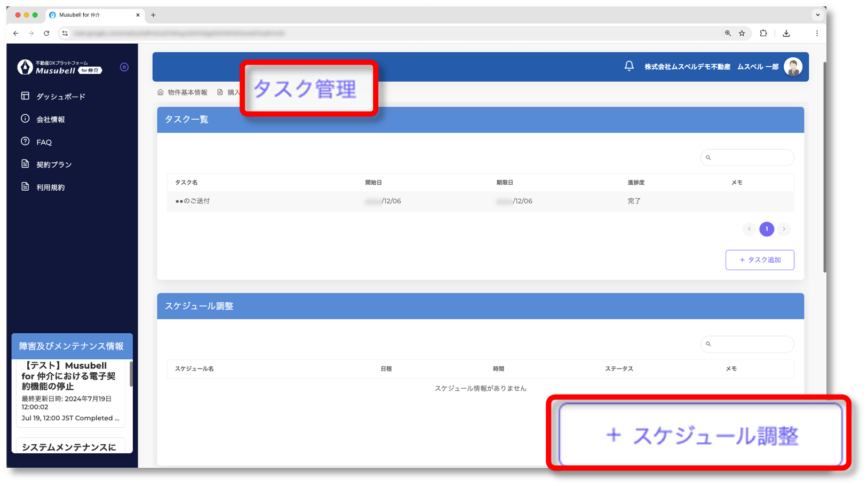868x487 pixels.
Task: Select page 1 in task pagination
Action: tap(767, 229)
